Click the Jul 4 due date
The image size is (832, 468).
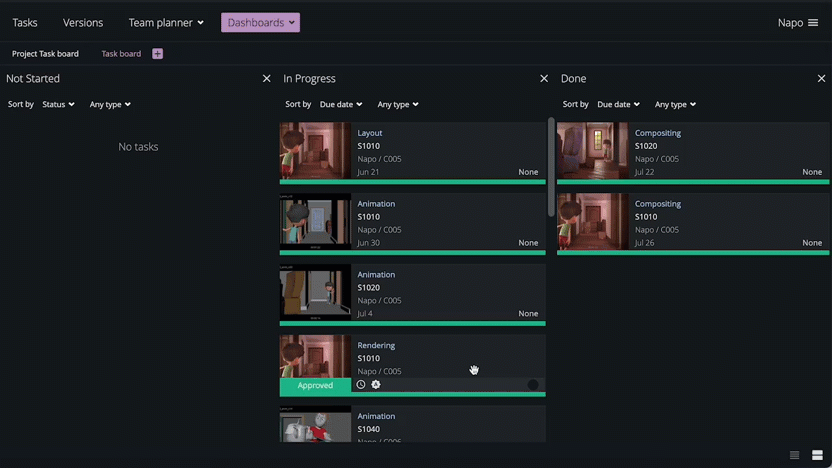pyautogui.click(x=365, y=314)
